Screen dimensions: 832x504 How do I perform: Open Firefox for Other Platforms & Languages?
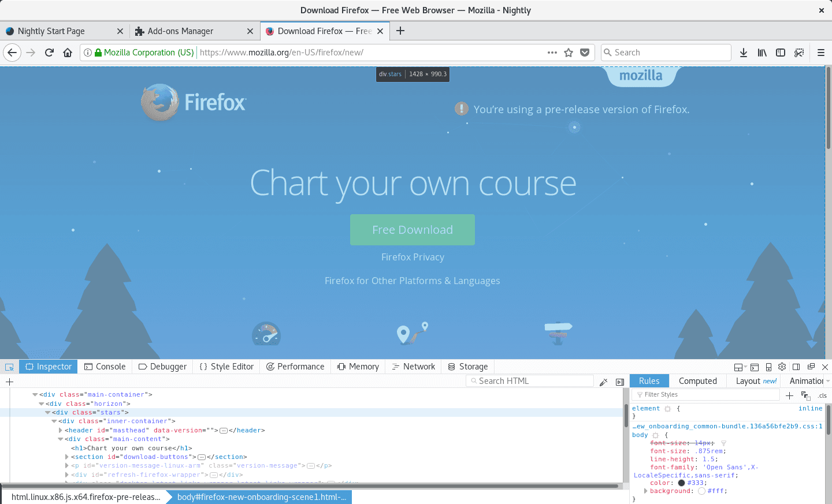[x=413, y=281]
